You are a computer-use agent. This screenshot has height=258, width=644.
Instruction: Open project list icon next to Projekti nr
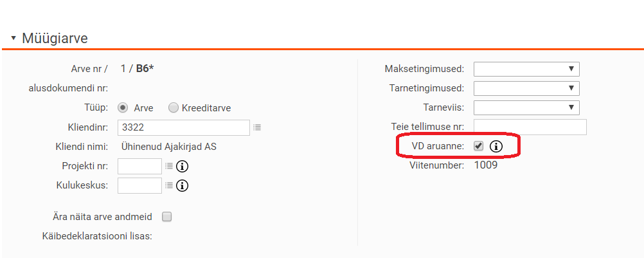169,166
